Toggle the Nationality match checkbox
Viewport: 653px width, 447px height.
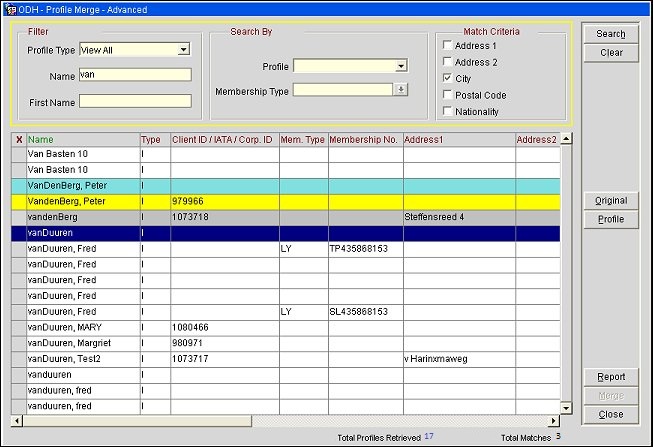coord(447,111)
